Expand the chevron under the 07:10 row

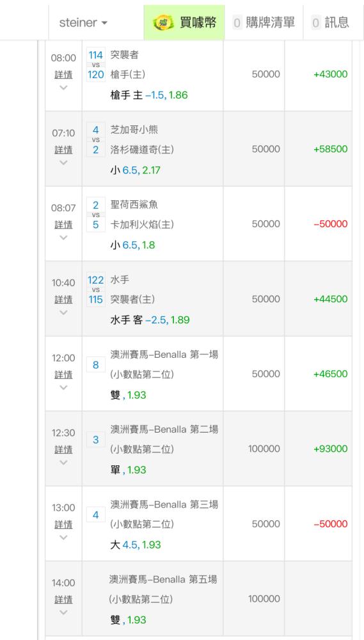tap(63, 163)
